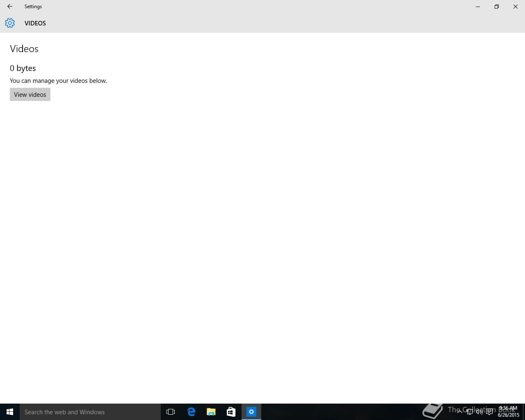Focus the Search the web and Windows box
Viewport: 525px width, 420px height.
pyautogui.click(x=90, y=412)
